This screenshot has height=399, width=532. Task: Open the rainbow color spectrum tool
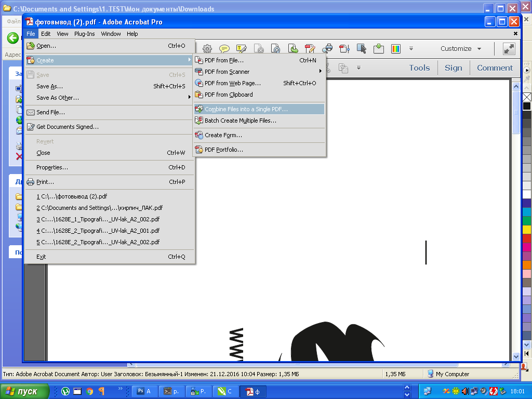pos(395,49)
